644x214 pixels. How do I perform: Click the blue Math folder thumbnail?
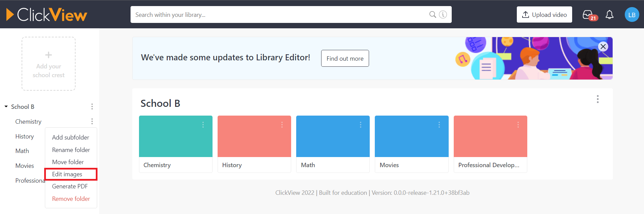click(x=333, y=136)
